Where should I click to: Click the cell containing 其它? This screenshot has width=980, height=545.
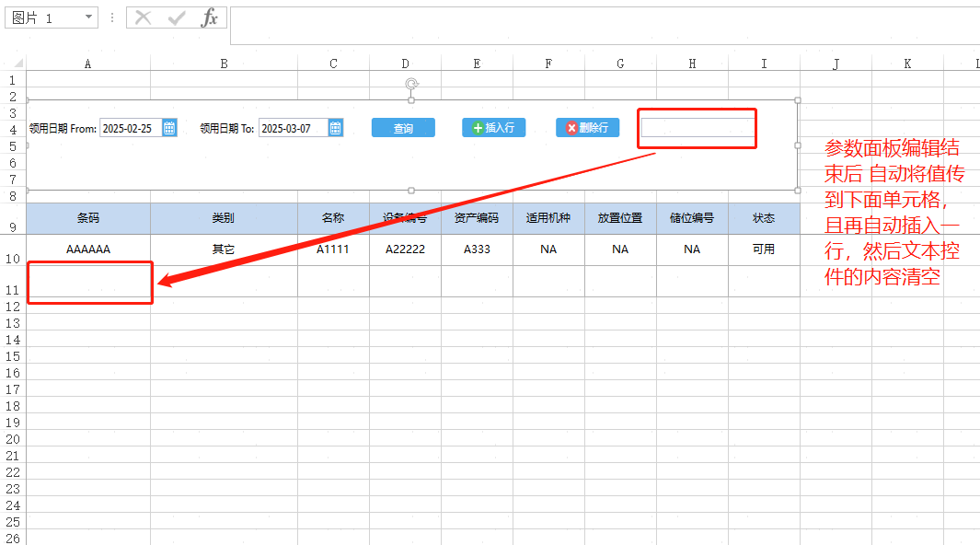click(224, 249)
